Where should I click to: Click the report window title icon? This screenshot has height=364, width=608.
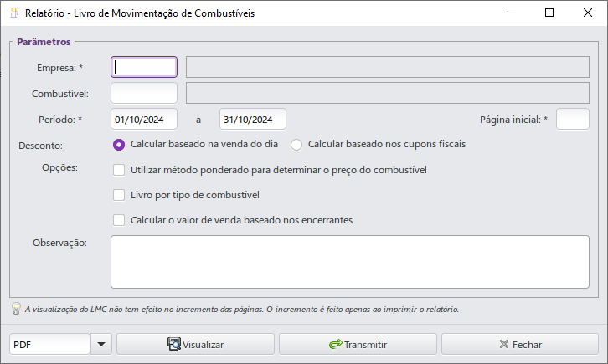(14, 13)
